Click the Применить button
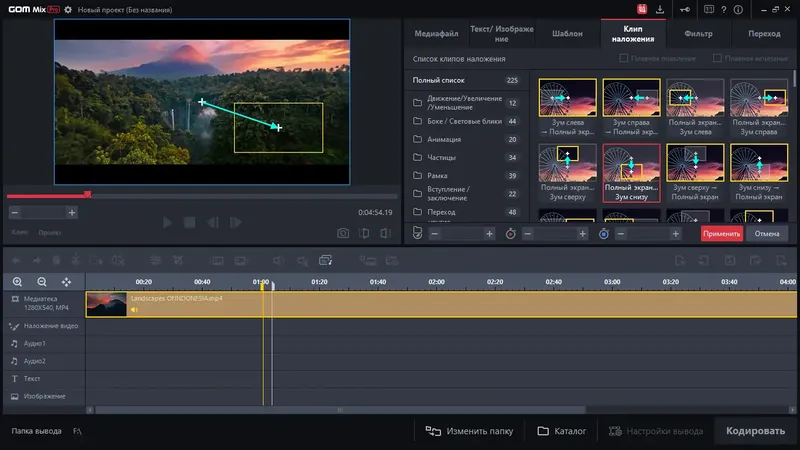The width and height of the screenshot is (800, 450). [721, 233]
